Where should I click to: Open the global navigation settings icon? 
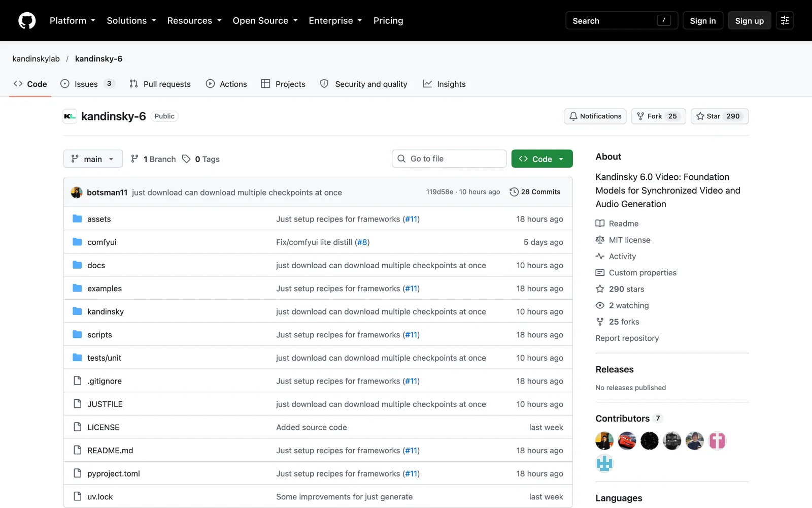pyautogui.click(x=785, y=21)
